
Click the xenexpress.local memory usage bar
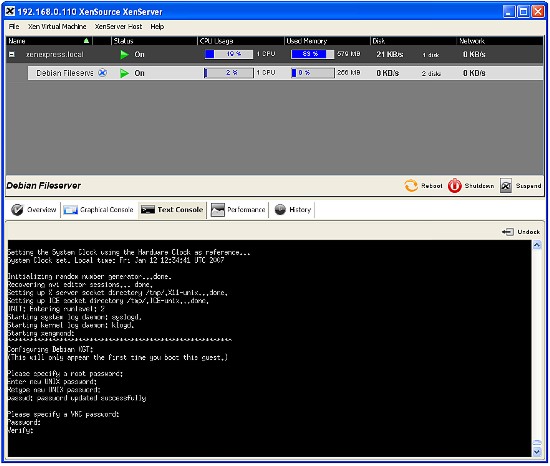pos(312,54)
